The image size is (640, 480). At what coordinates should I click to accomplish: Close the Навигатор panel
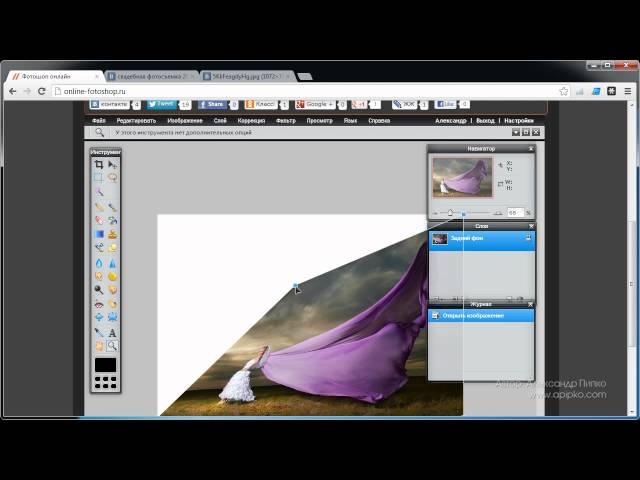pos(531,149)
